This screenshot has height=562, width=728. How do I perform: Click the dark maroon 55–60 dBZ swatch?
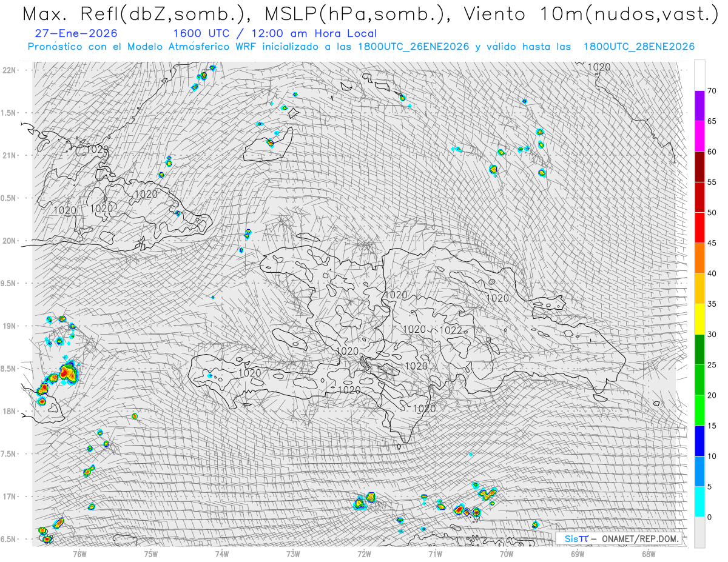(x=699, y=167)
